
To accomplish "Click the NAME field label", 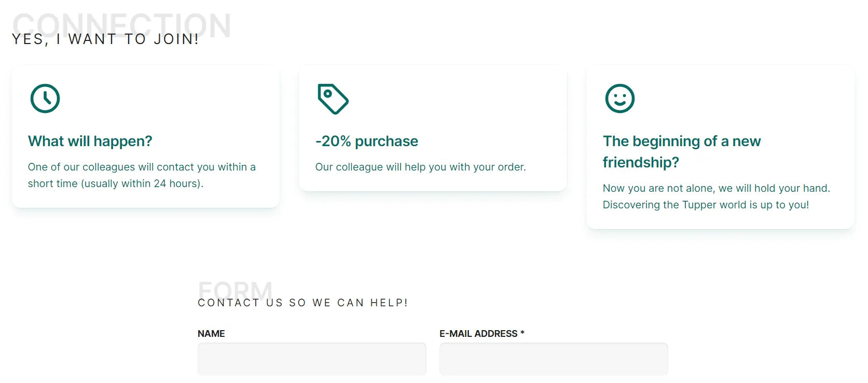I will pyautogui.click(x=211, y=334).
